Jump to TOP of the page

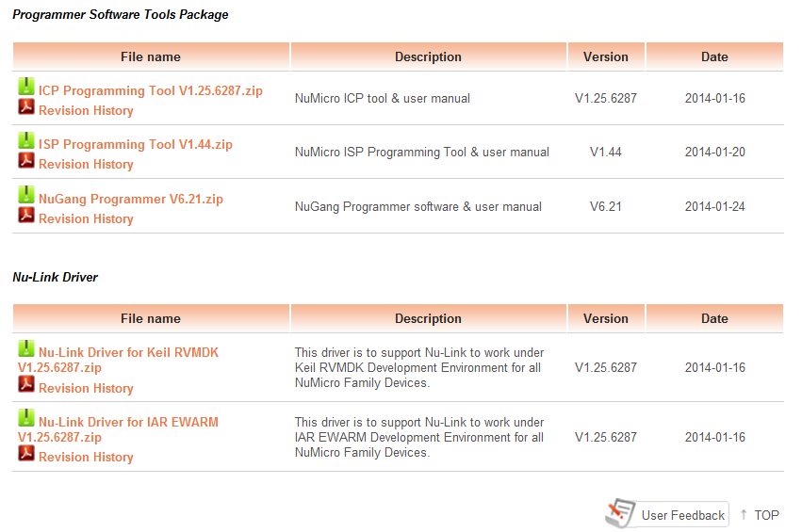point(760,515)
